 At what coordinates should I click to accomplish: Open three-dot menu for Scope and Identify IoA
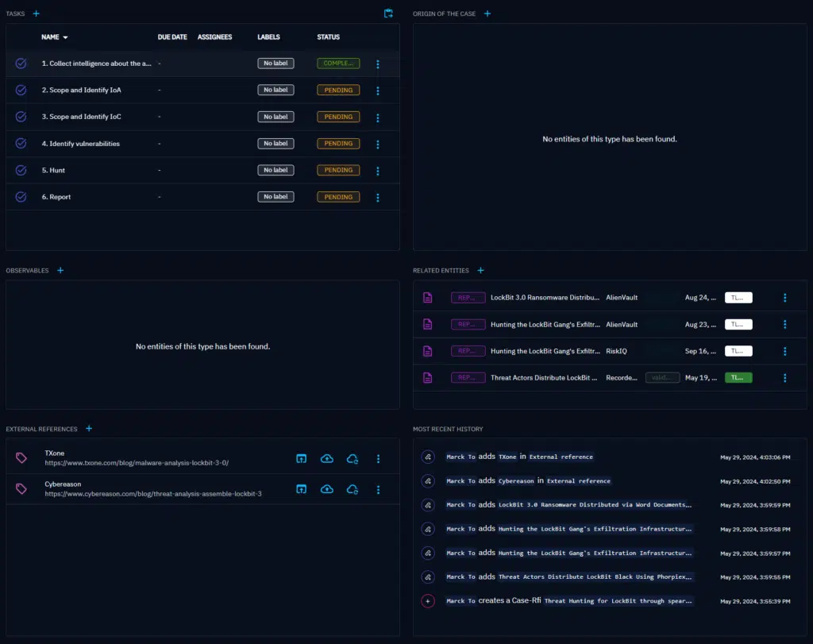[378, 91]
